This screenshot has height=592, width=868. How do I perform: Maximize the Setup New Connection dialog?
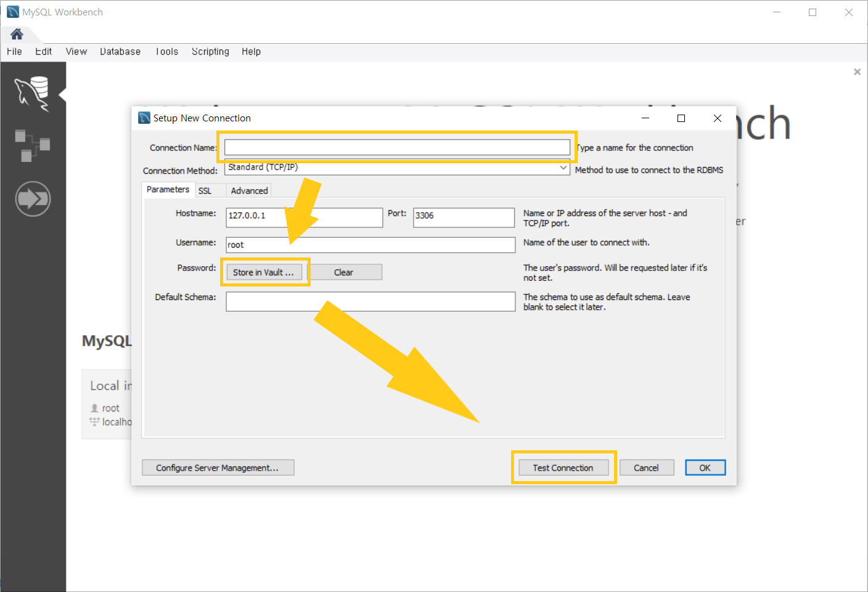click(681, 118)
